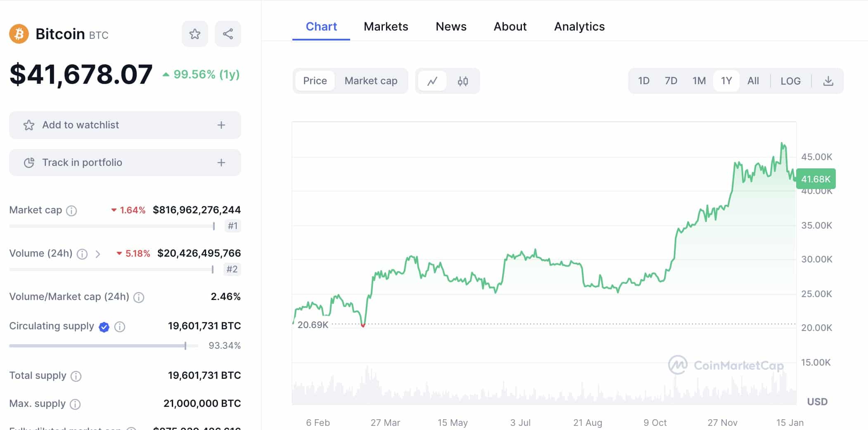Click the #2 volume rank badge
Viewport: 868px width, 430px height.
point(232,269)
